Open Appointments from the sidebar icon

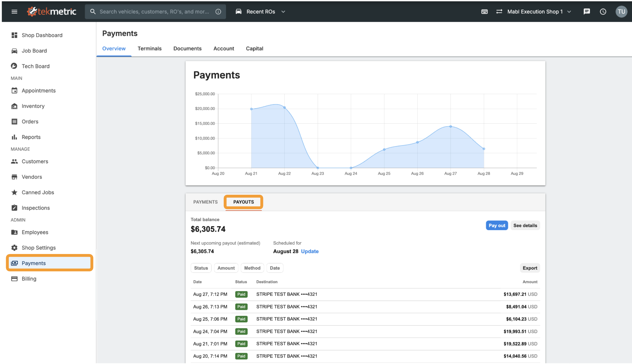click(14, 90)
